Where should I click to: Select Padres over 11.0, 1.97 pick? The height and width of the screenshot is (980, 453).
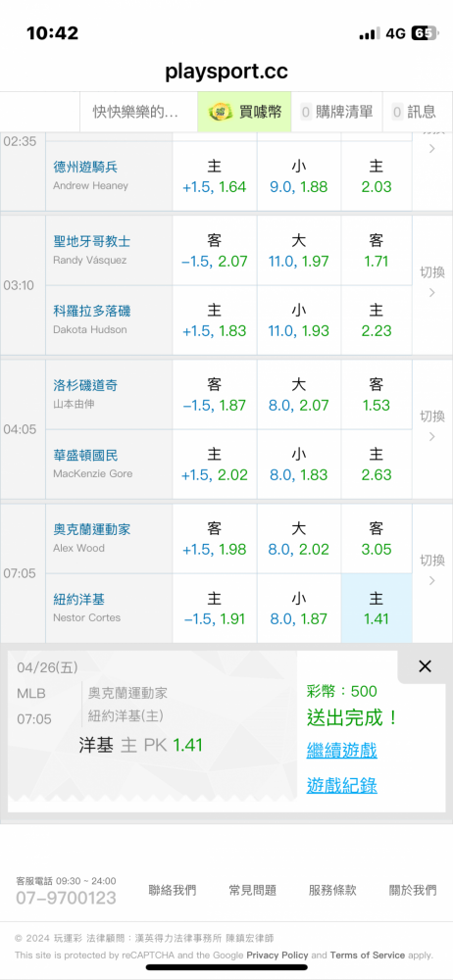click(298, 251)
